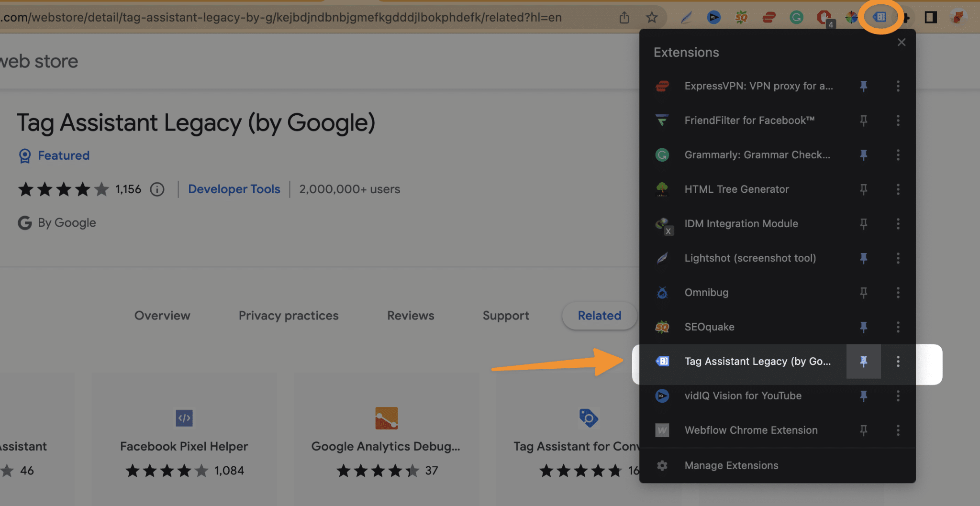Unpin ExpressVPN from the toolbar
Screen dimensions: 980x506
point(864,86)
